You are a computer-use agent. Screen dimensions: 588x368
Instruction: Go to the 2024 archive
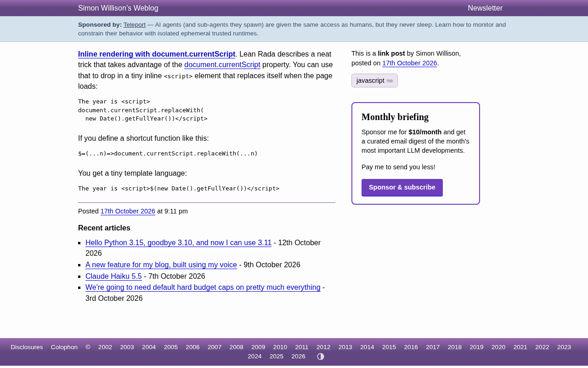(x=254, y=356)
